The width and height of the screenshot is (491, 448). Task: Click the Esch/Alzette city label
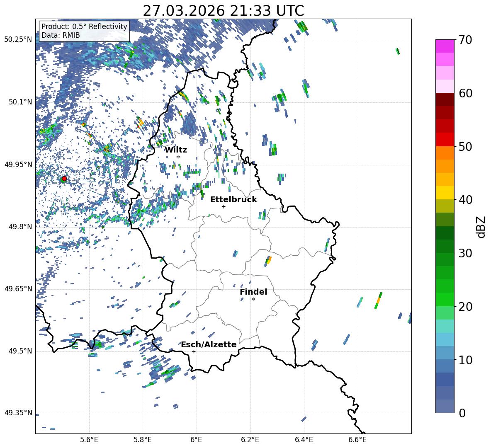(209, 344)
